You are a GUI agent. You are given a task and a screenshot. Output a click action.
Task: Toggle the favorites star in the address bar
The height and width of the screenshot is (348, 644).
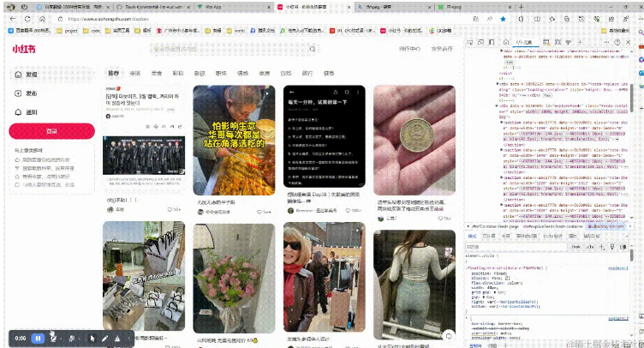tap(503, 19)
